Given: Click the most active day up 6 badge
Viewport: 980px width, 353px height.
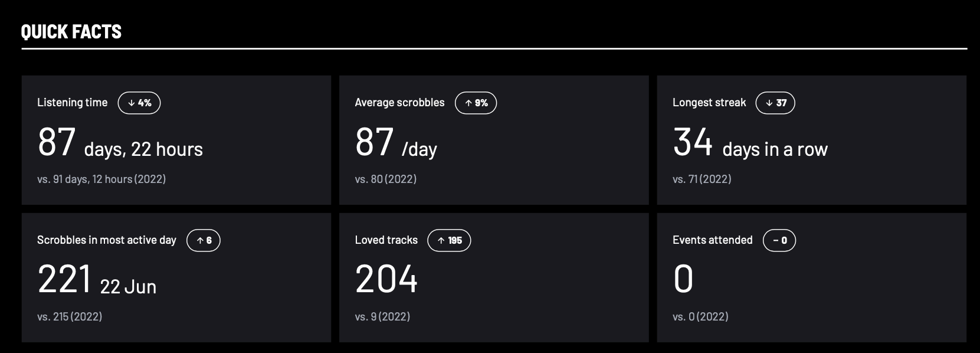Looking at the screenshot, I should click(204, 240).
